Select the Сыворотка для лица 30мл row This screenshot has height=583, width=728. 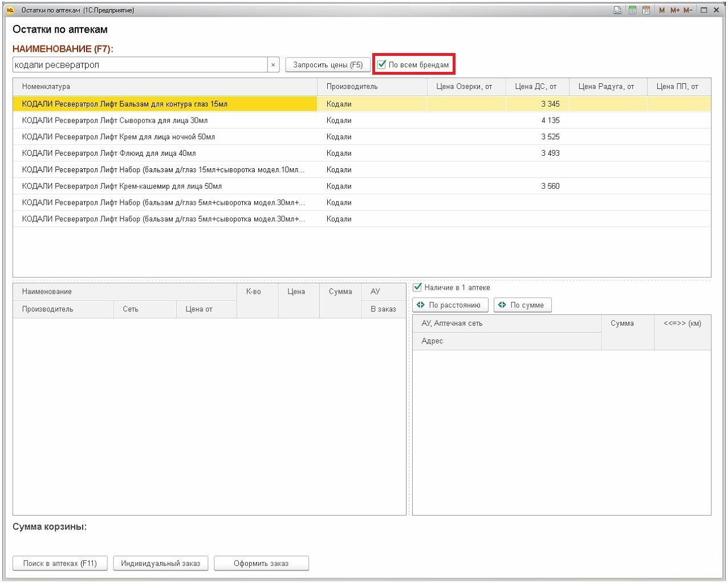click(115, 120)
